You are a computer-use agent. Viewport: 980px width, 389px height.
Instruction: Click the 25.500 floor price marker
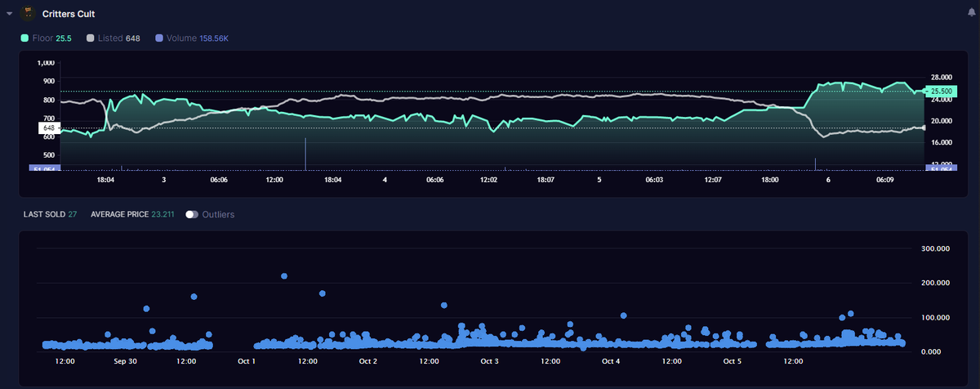tap(942, 92)
